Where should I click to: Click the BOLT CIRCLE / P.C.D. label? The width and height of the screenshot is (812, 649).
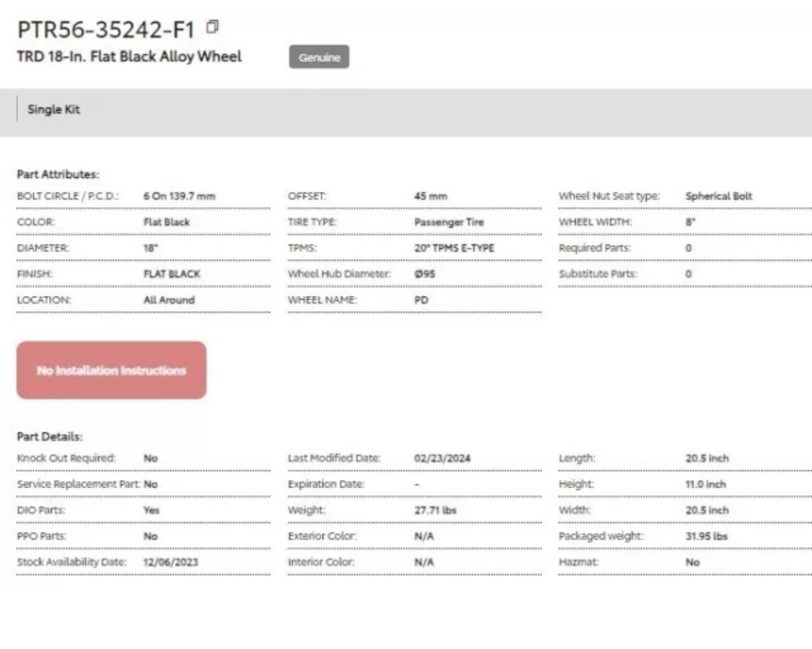pos(68,196)
